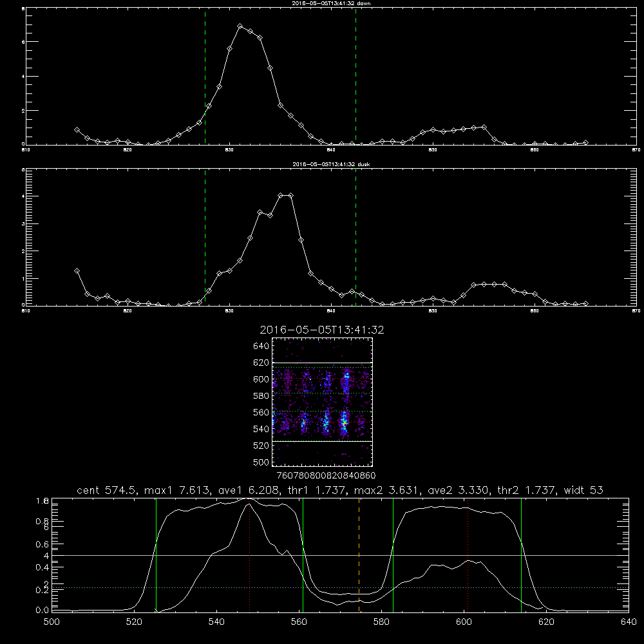Click 'thr2 1.737' in the statistics header
Image resolution: width=644 pixels, height=644 pixels.
coord(527,490)
